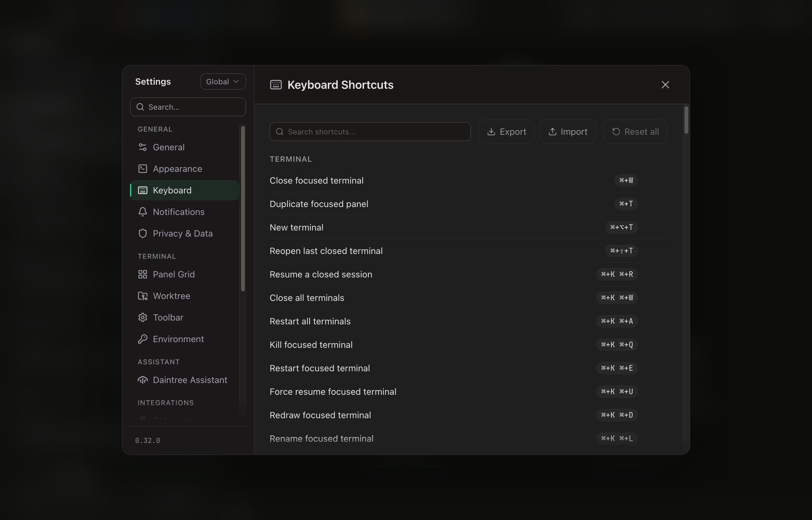Focus the Search shortcuts field
Image resolution: width=812 pixels, height=520 pixels.
tap(370, 132)
